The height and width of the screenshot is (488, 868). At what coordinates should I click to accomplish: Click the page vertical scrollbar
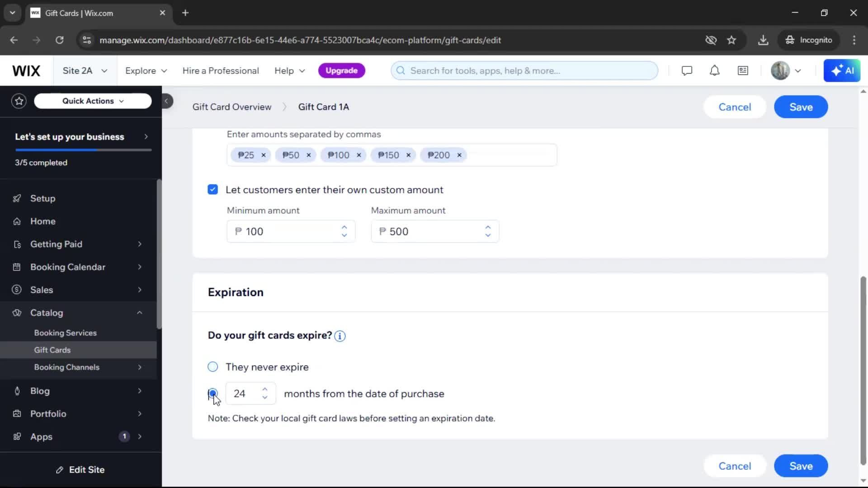(x=863, y=371)
